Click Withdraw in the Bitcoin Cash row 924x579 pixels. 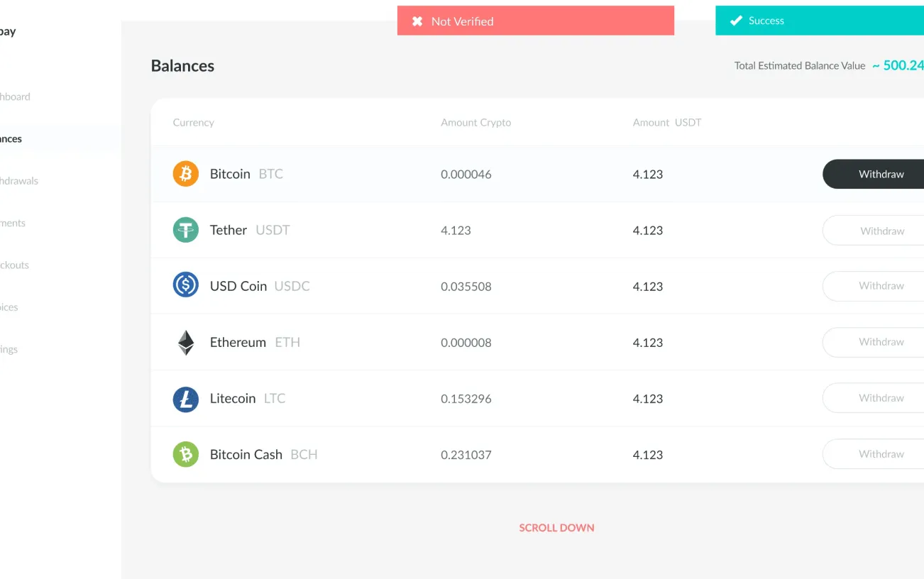click(x=874, y=454)
